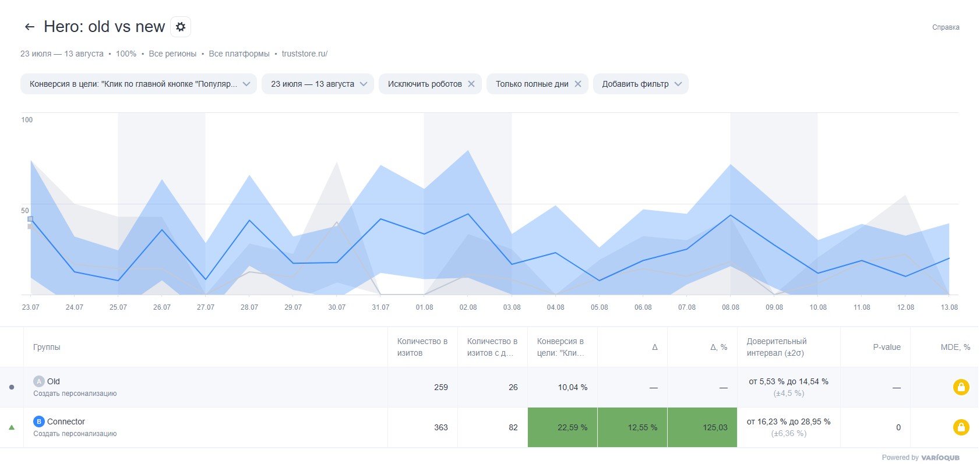
Task: Click the blue data point marker at 23.07
Action: (x=30, y=219)
